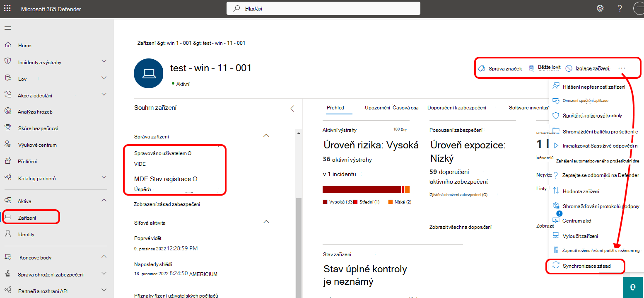Click the tag icon beside Správa značek
Screen dimensions: 644x298
(481, 68)
